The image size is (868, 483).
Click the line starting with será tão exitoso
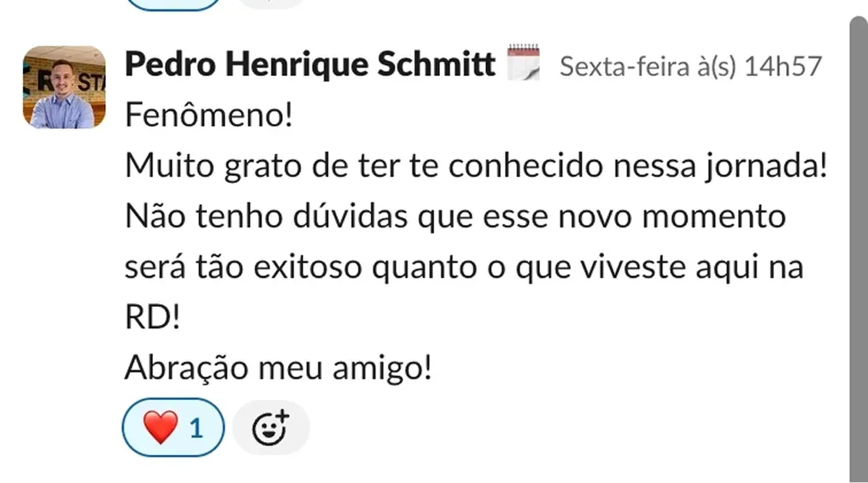coord(465,267)
